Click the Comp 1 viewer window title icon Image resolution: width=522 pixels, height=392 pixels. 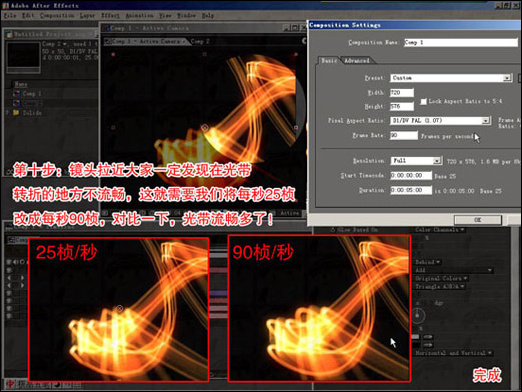[106, 28]
